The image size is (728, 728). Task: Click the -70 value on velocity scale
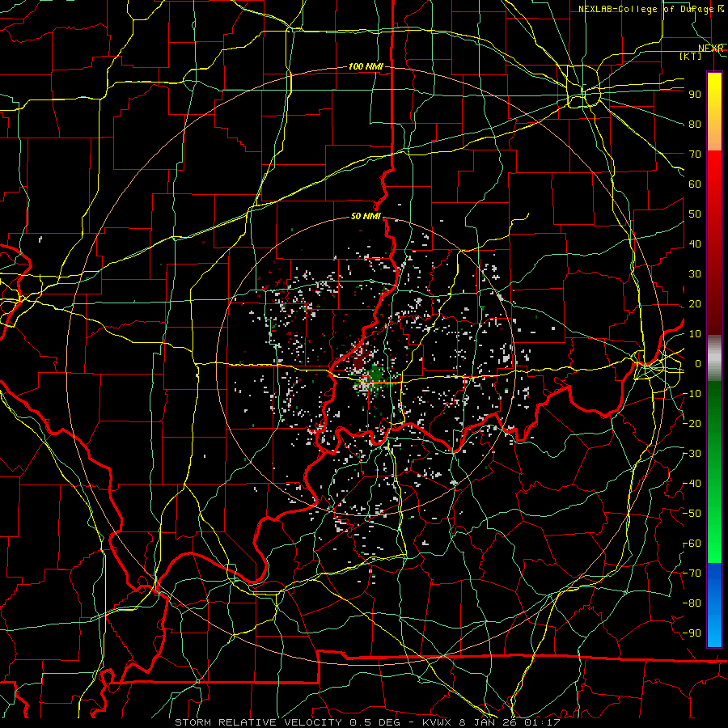[692, 574]
